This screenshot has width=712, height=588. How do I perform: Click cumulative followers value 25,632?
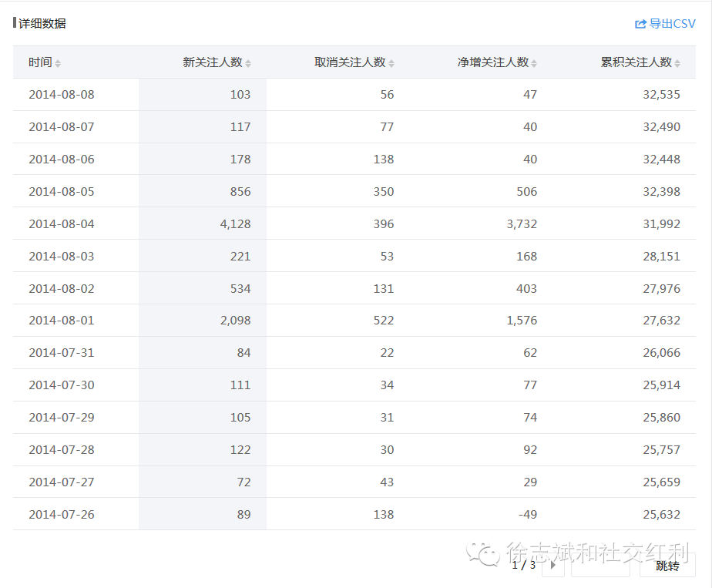(x=662, y=515)
